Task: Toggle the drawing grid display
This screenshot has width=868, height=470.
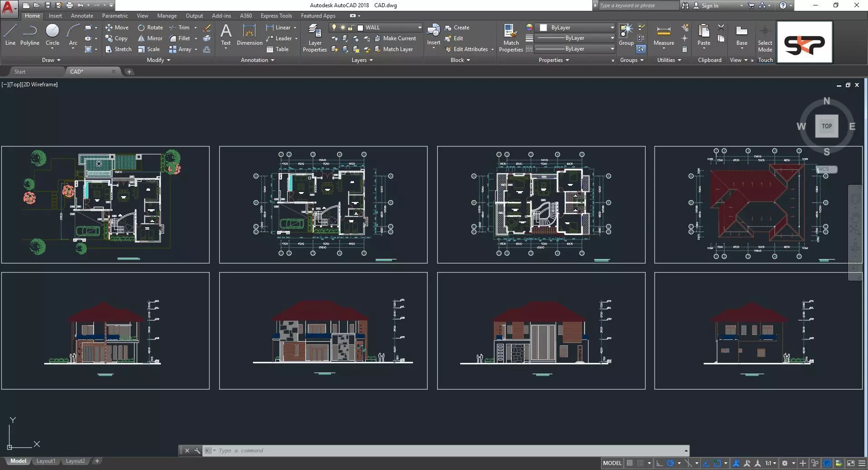Action: pyautogui.click(x=629, y=463)
